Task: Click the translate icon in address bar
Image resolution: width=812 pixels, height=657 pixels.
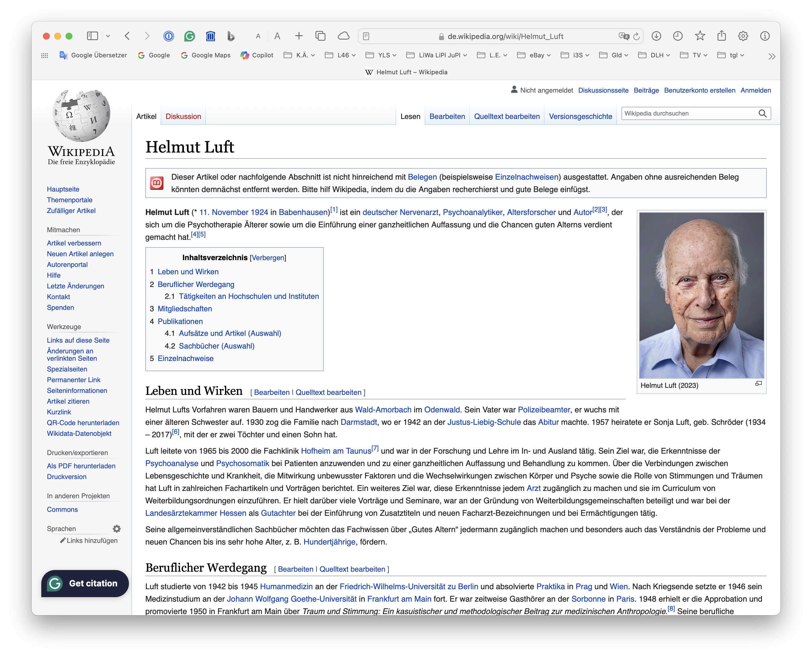Action: (x=624, y=36)
